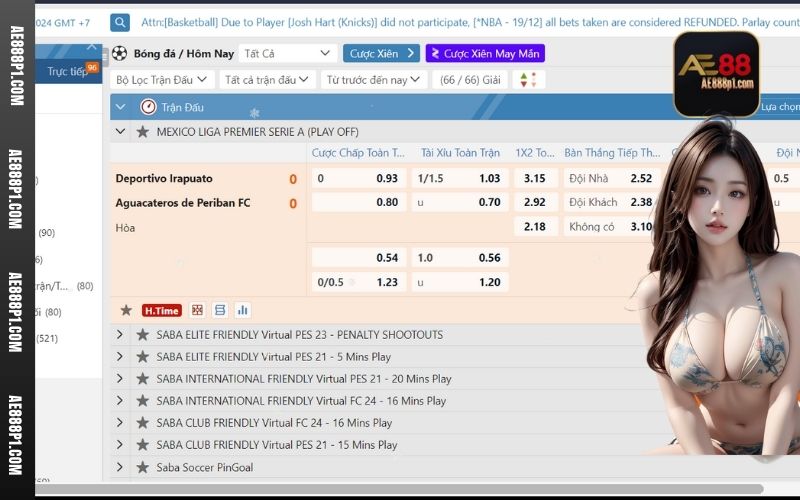Click the Deportivo Irapuato team name

click(164, 179)
